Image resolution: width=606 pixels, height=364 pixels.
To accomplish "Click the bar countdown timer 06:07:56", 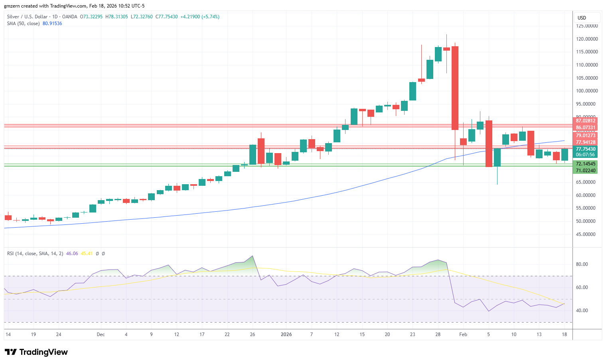I will click(585, 155).
